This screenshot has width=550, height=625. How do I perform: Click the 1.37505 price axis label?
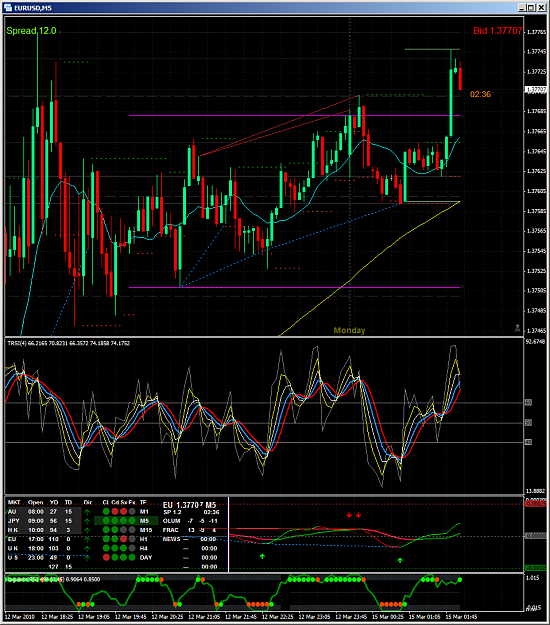point(536,291)
